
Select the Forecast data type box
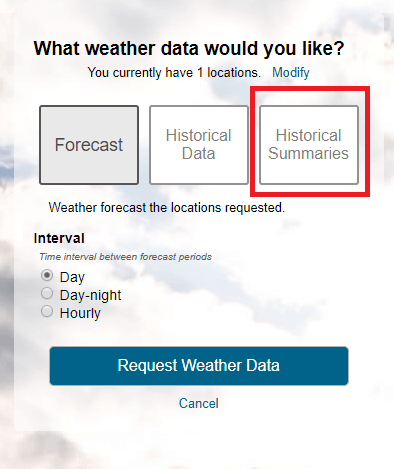pos(89,145)
